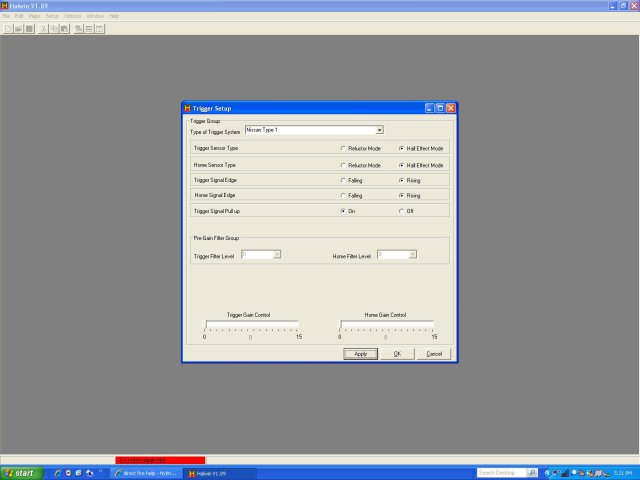Click the Trigger Gain Control slider
Image resolution: width=640 pixels, height=480 pixels.
(251, 325)
